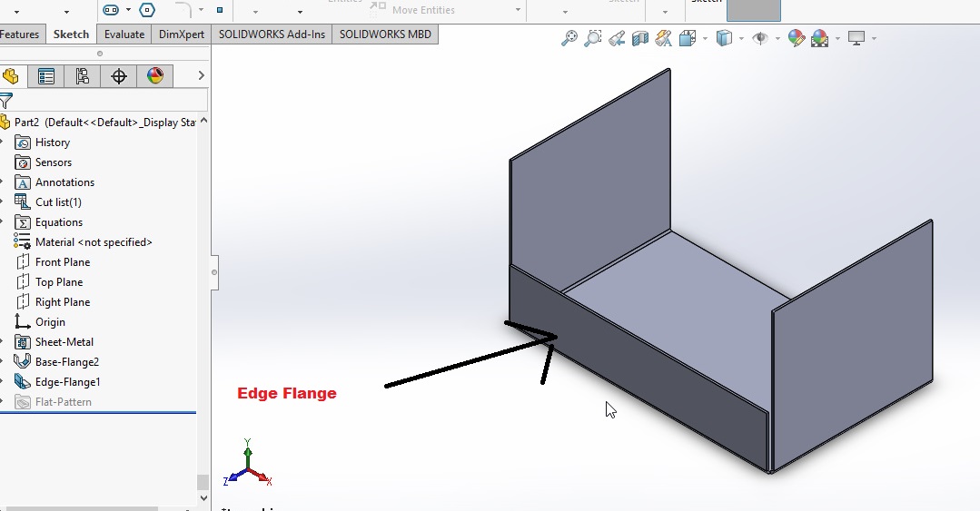Image resolution: width=980 pixels, height=511 pixels.
Task: Click the Base-Flange2 feature icon
Action: (23, 362)
